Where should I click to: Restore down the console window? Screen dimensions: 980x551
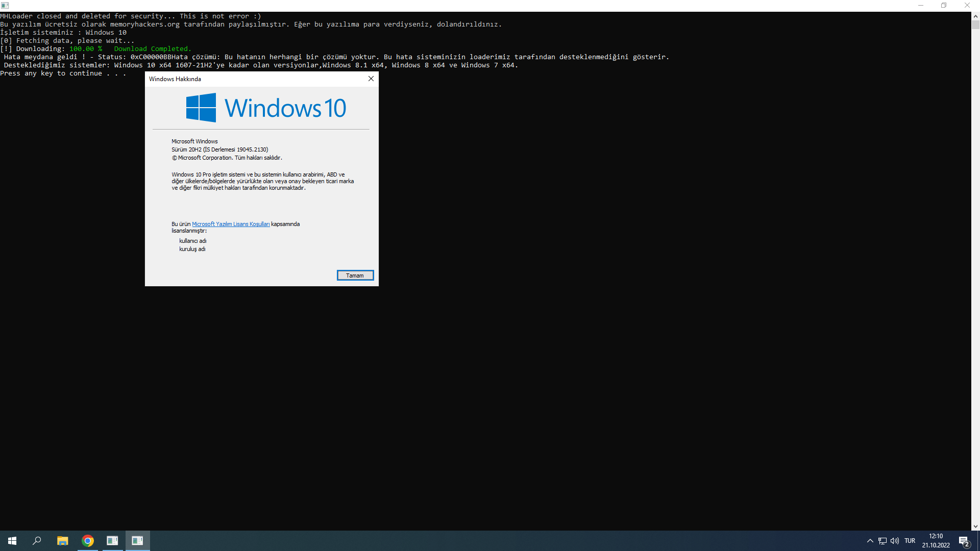pos(944,6)
